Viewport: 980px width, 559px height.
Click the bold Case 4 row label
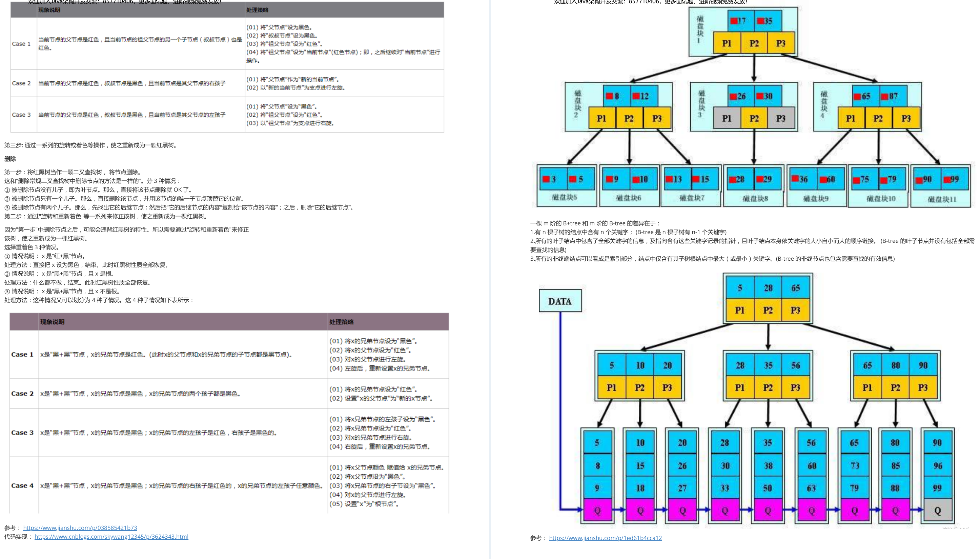coord(22,486)
